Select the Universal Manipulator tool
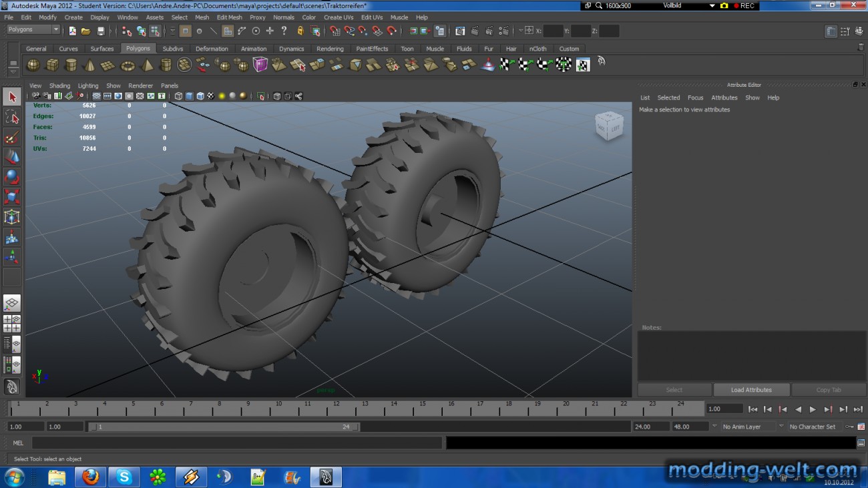The height and width of the screenshot is (488, 868). tap(12, 217)
